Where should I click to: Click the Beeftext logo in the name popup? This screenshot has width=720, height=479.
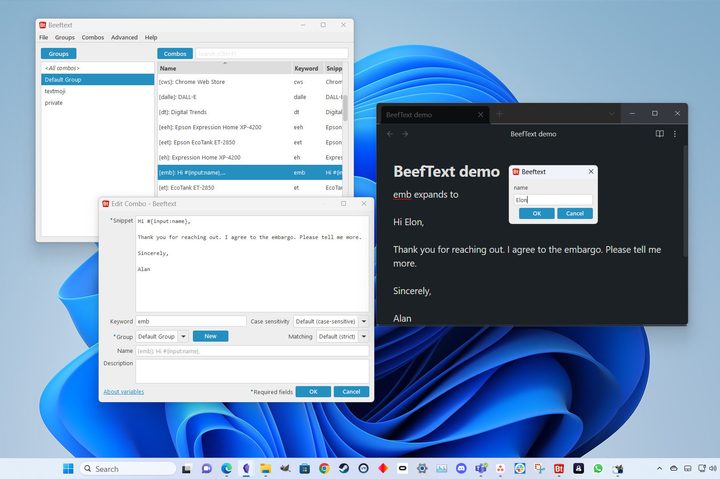(x=516, y=171)
